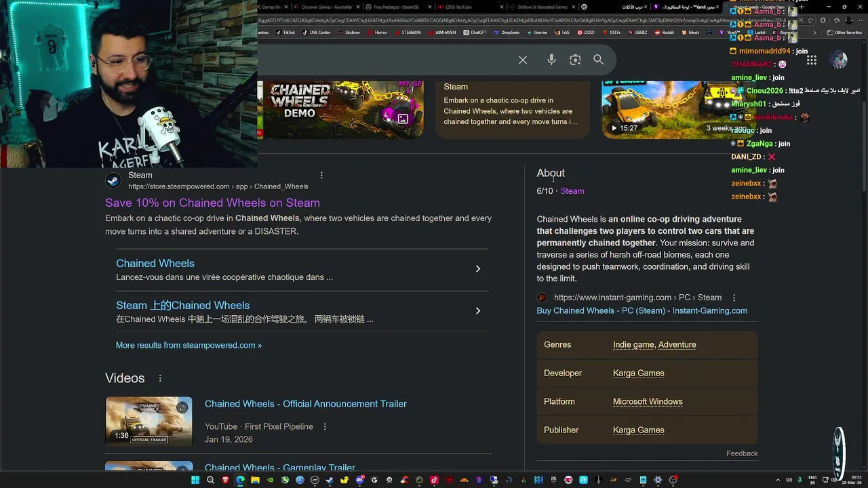
Task: Open the Skidrow bookmark
Action: (348, 33)
